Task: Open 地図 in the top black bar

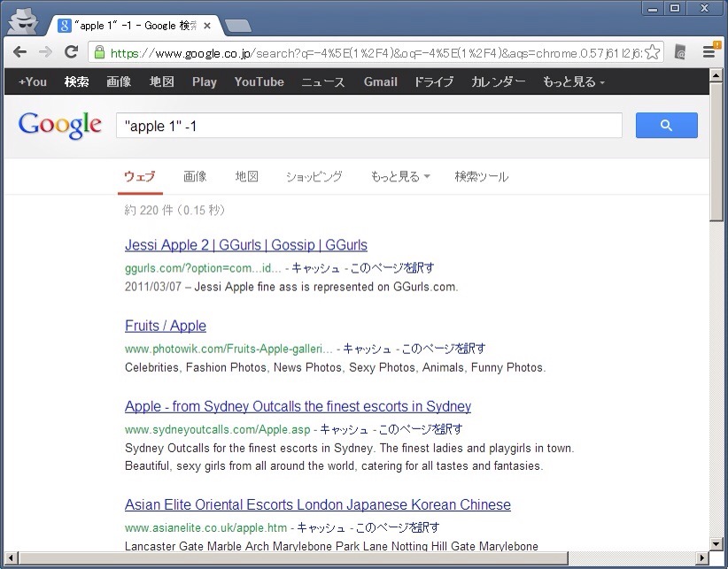Action: pos(161,82)
